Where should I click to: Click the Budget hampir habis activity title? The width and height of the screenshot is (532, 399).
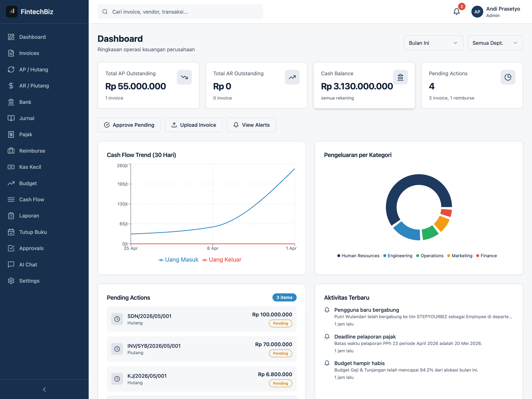359,363
